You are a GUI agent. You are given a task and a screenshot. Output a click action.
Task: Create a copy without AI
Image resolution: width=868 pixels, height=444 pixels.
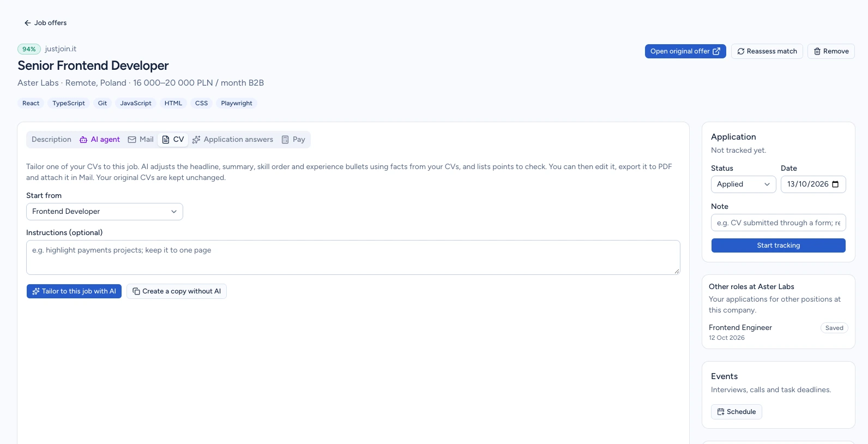pyautogui.click(x=177, y=291)
